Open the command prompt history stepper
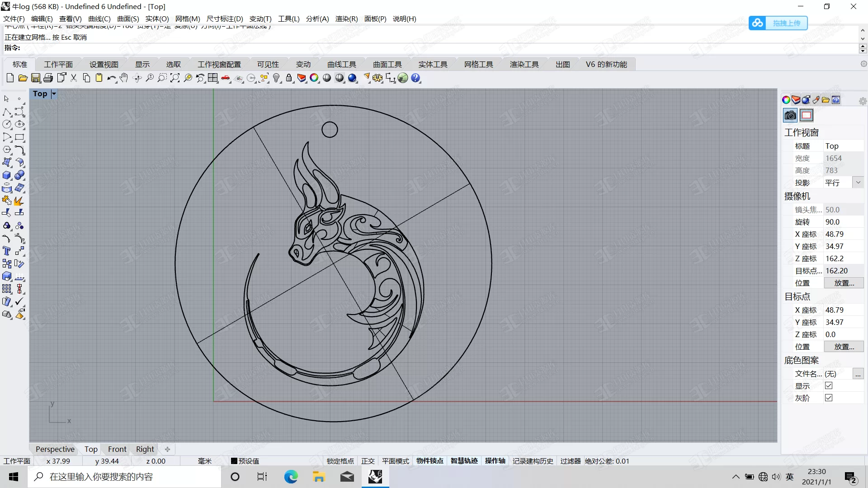The image size is (868, 488). [863, 48]
